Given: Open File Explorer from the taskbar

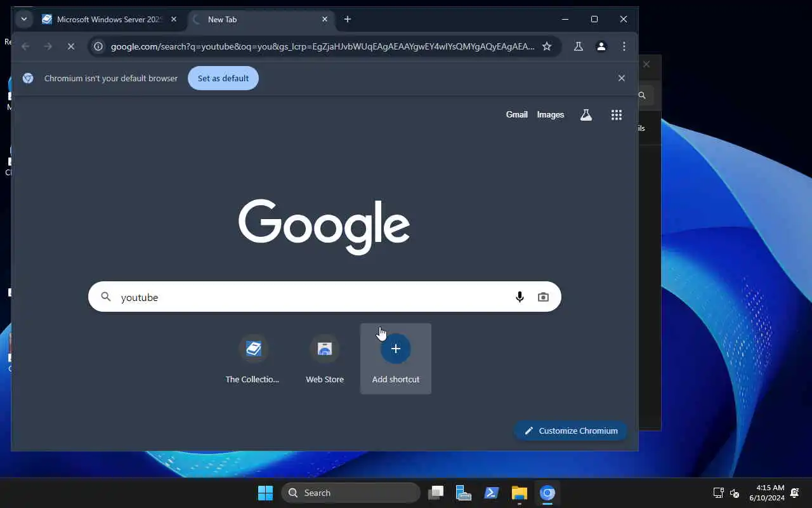Looking at the screenshot, I should click(x=520, y=493).
